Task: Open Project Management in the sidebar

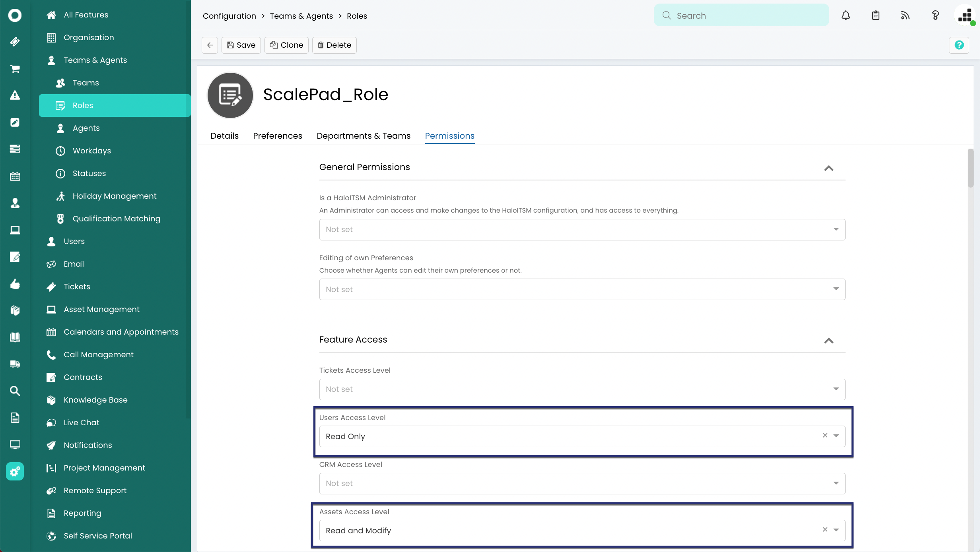Action: click(115, 468)
